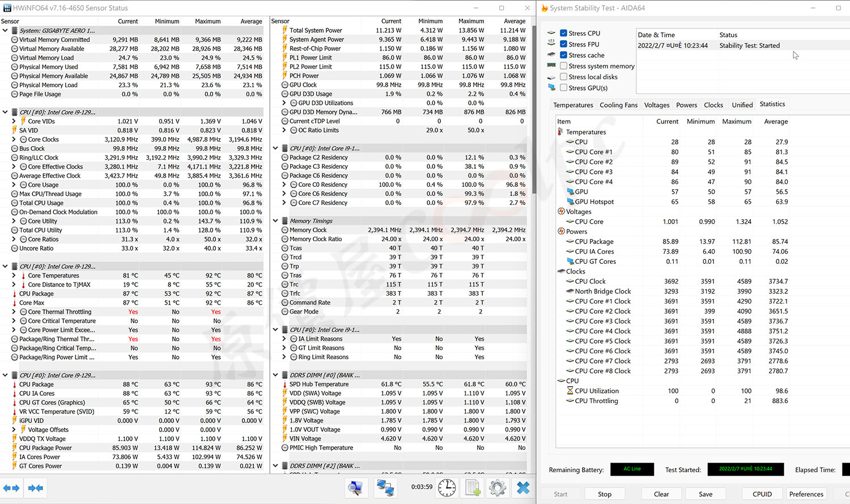Click the lightning icon beside Core VIDs
850x504 pixels.
click(23, 121)
